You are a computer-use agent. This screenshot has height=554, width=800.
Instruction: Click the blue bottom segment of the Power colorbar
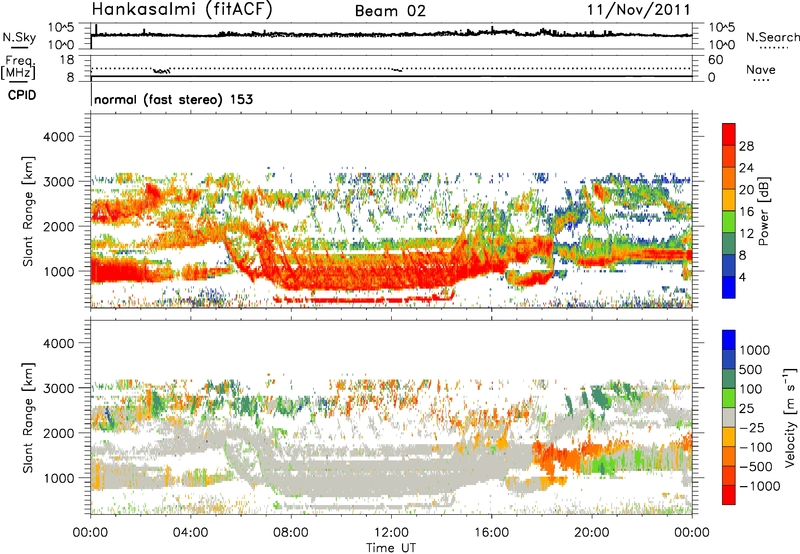pos(729,287)
